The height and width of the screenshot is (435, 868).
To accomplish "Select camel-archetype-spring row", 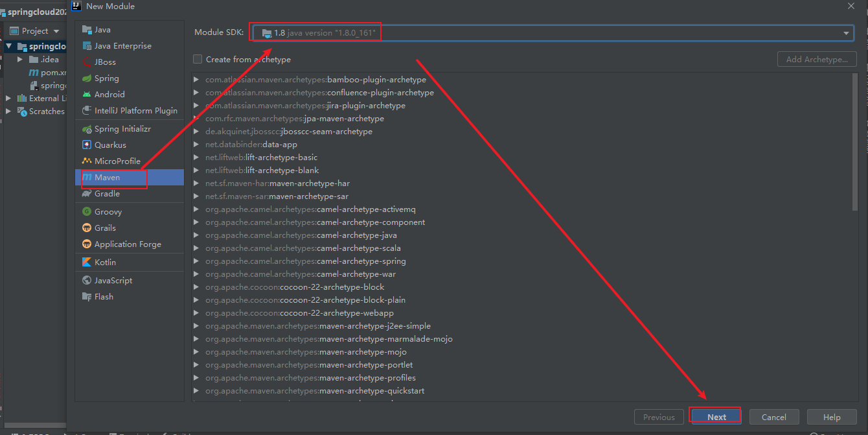I will coord(522,261).
